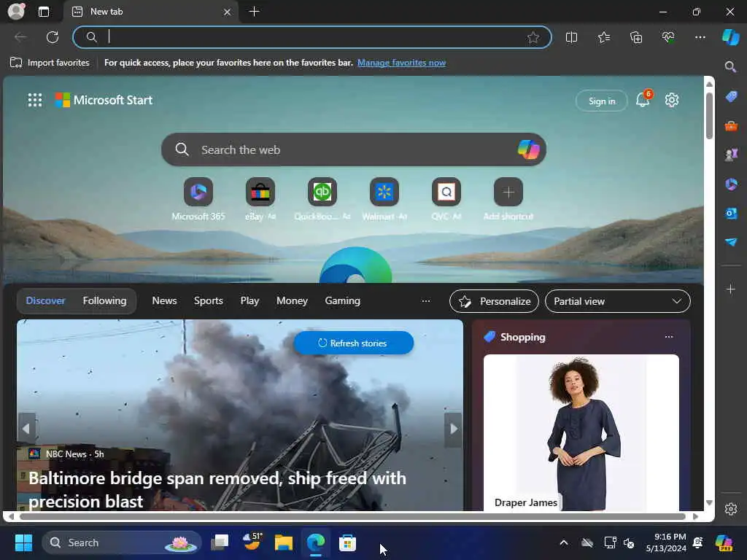This screenshot has height=560, width=747.
Task: Open the Partial view dropdown
Action: pyautogui.click(x=617, y=301)
